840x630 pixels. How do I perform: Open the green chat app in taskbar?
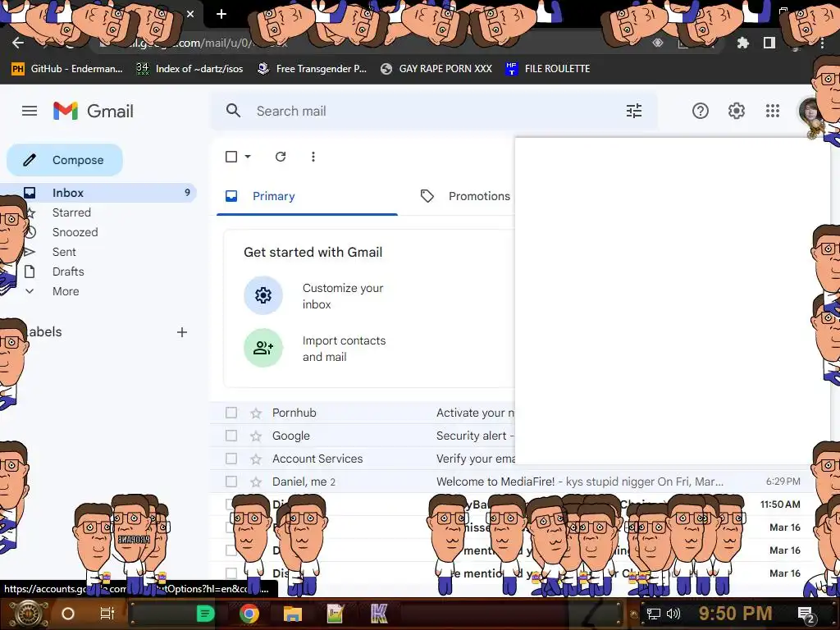pyautogui.click(x=205, y=614)
